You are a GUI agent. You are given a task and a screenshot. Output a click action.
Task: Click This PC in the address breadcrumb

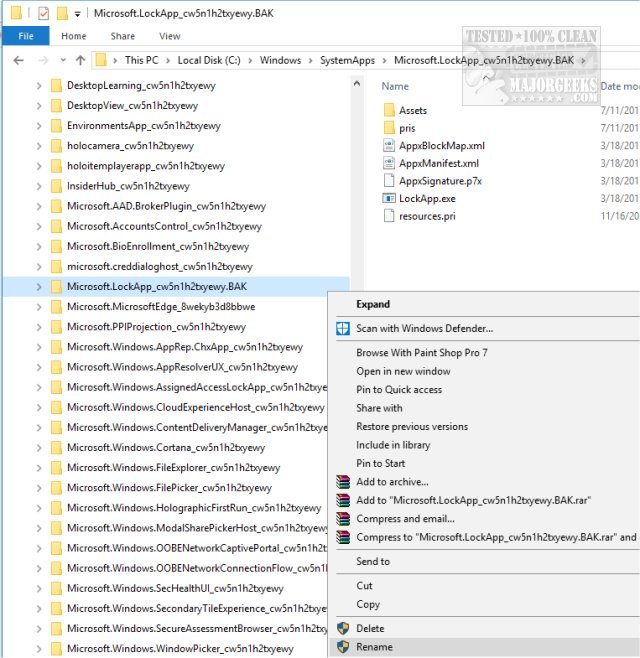(x=141, y=60)
